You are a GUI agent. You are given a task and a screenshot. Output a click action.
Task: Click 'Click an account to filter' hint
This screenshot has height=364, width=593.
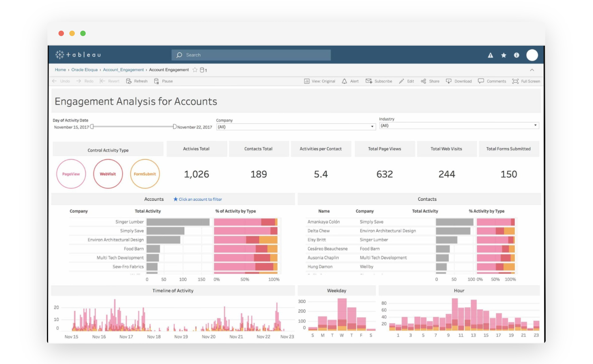point(197,199)
